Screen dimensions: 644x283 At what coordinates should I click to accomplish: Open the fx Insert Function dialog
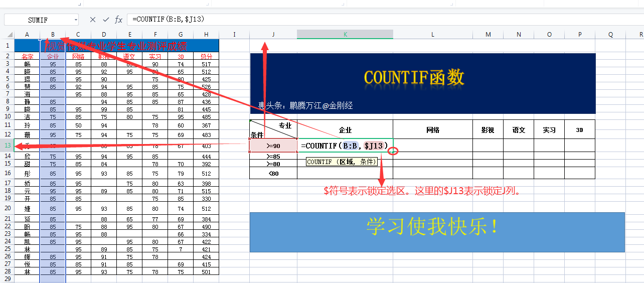coord(119,20)
